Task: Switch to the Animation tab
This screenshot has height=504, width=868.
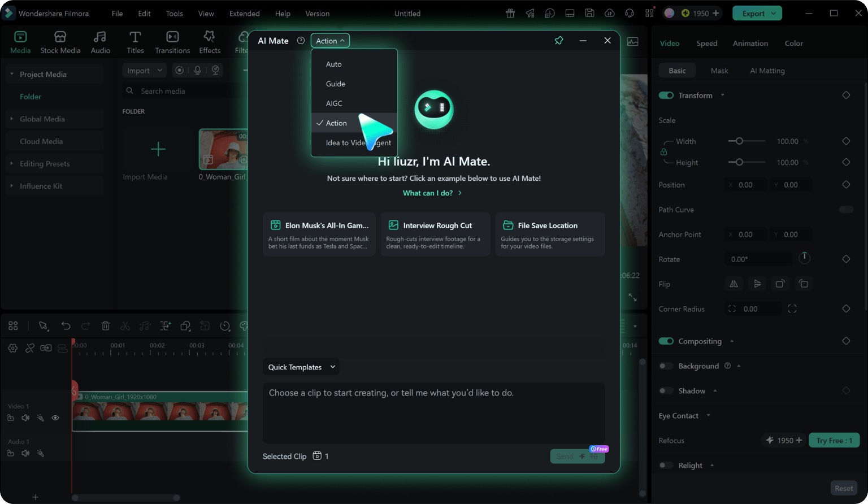Action: pyautogui.click(x=750, y=44)
